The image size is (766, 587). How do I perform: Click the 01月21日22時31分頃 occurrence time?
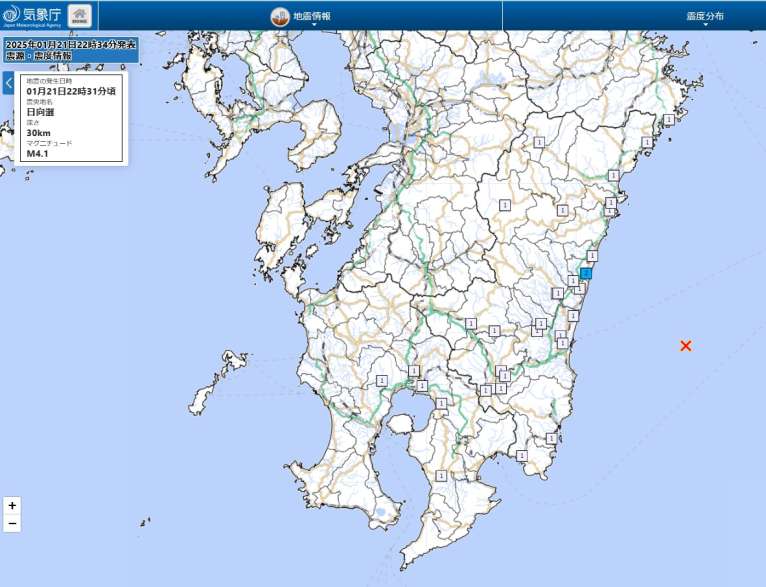70,91
